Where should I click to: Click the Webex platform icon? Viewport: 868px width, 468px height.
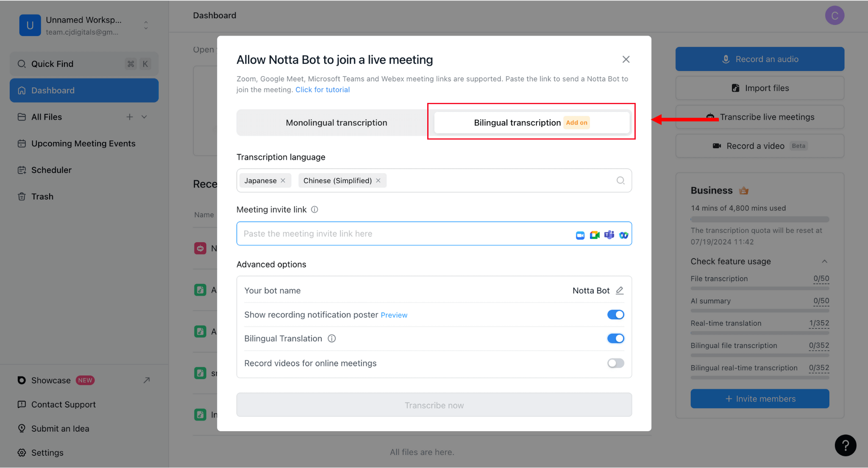point(623,234)
